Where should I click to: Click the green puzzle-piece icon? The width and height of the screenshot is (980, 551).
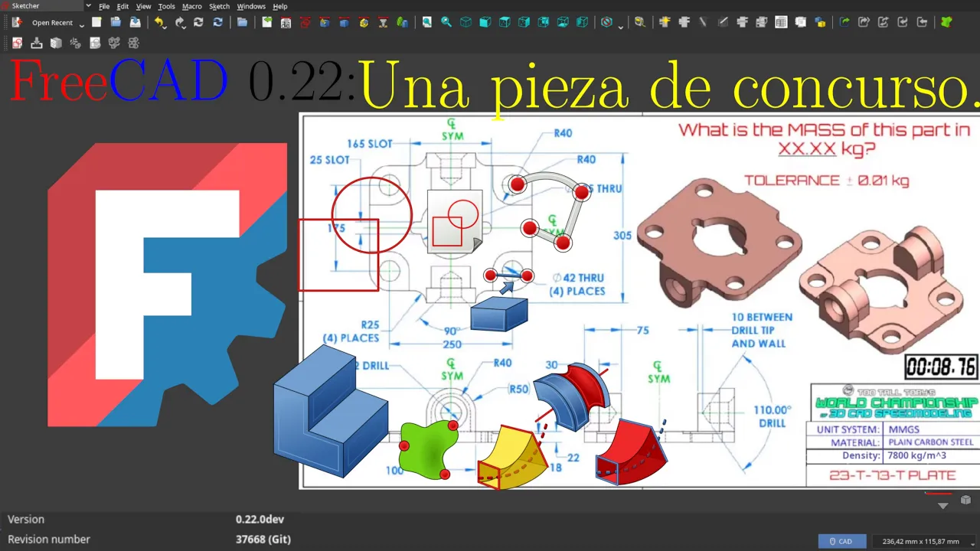coord(946,23)
